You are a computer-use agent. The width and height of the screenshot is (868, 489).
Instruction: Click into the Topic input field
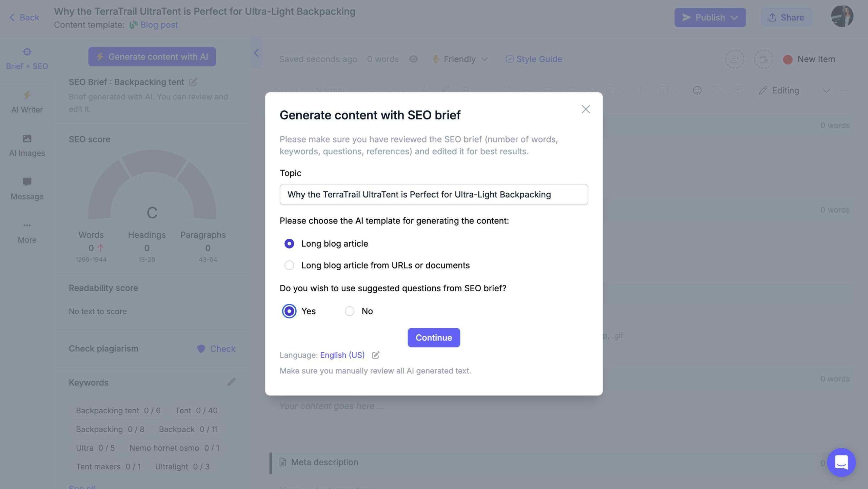[x=434, y=194]
